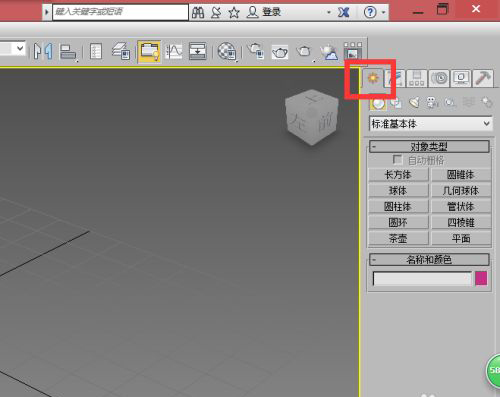The image size is (500, 397).
Task: Select the Shapes category icon
Action: 396,103
